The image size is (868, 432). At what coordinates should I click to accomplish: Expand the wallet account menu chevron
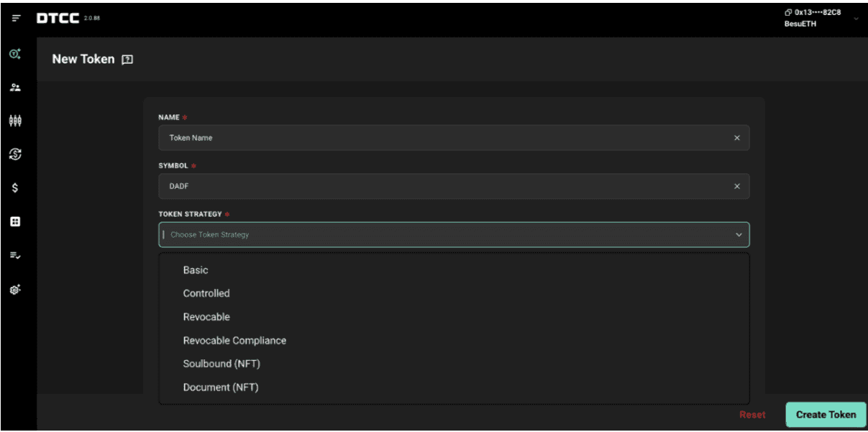click(x=856, y=18)
